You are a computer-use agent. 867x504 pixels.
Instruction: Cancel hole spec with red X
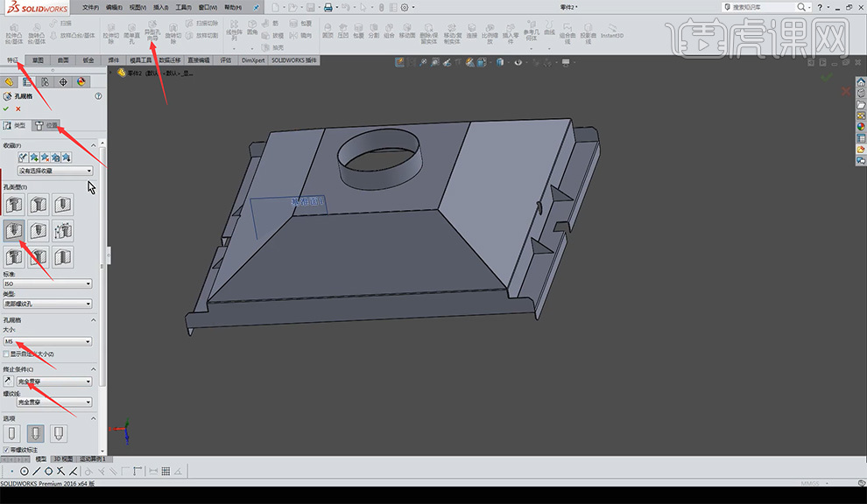18,108
